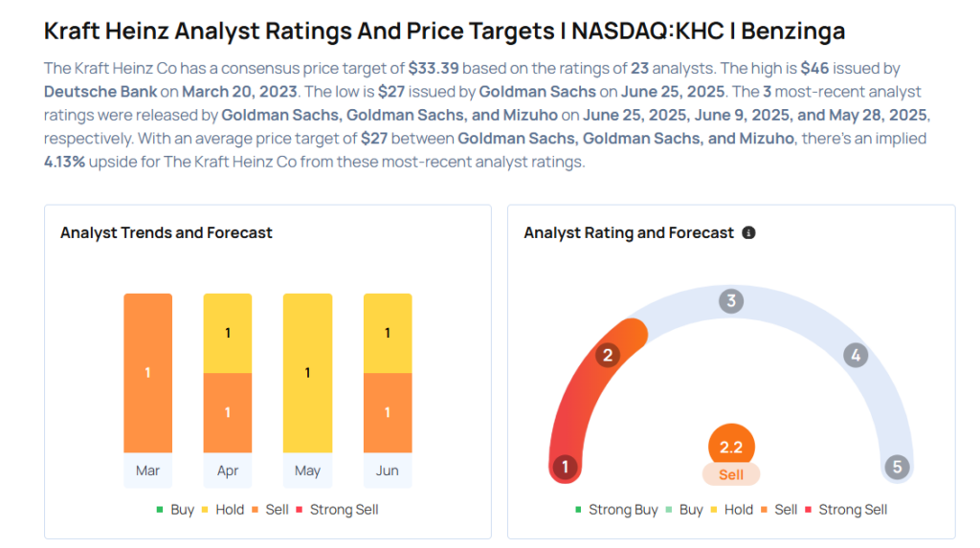
Task: Select the May bar label
Action: point(307,471)
